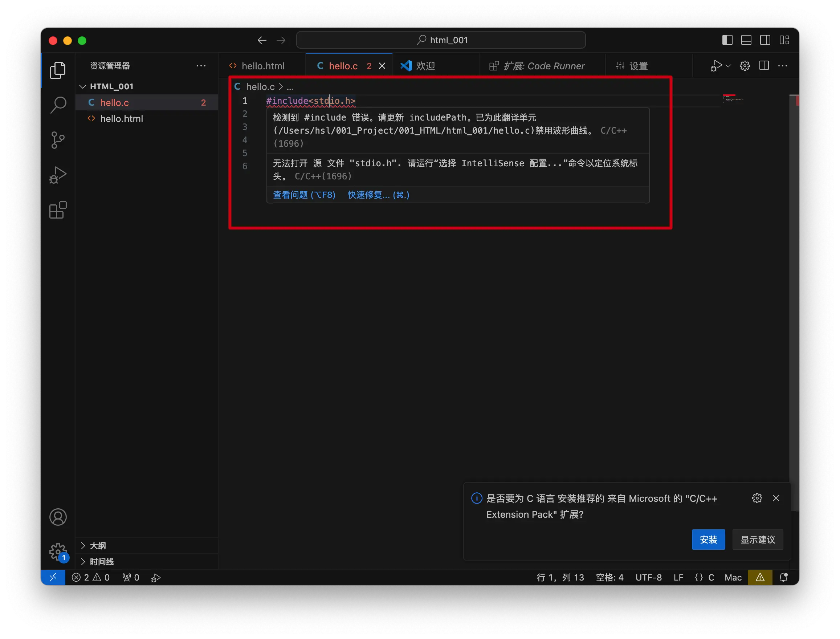Open the Source Control view
The width and height of the screenshot is (840, 639).
pyautogui.click(x=58, y=140)
